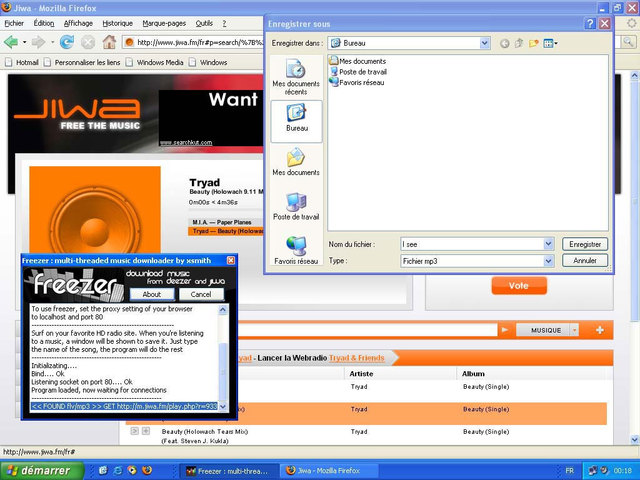Click the démarrer Start button
The height and width of the screenshot is (480, 640).
(42, 470)
